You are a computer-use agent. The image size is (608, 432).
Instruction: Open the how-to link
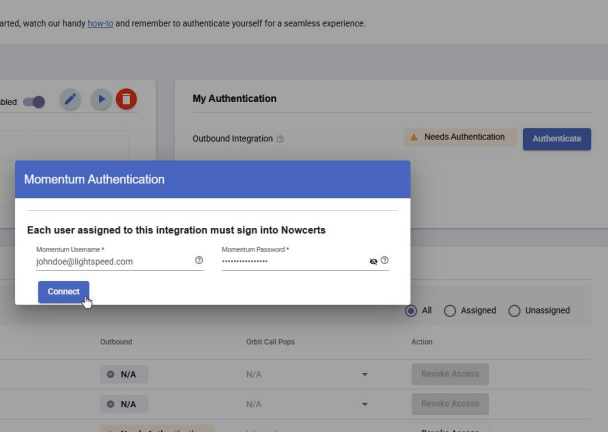[x=100, y=23]
